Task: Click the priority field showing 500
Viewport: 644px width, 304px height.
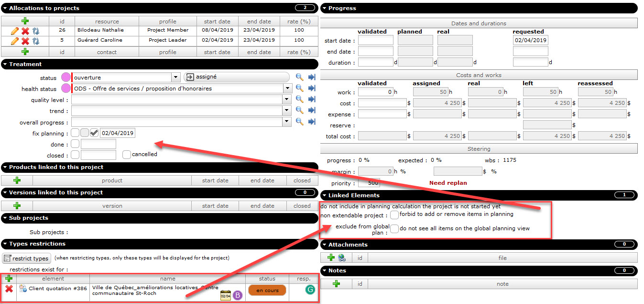Action: pos(369,183)
